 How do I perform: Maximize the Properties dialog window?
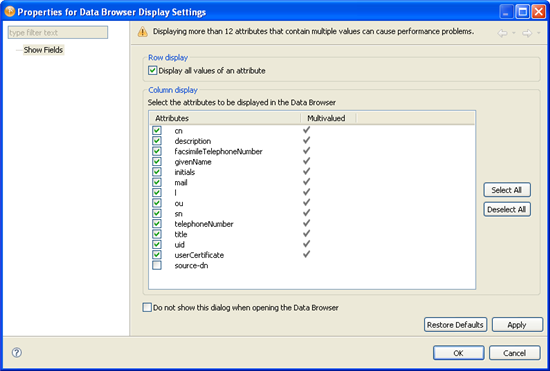[522, 12]
